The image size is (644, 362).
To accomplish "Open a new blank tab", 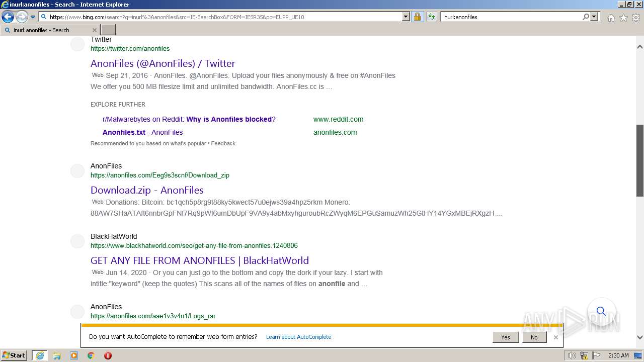I will (x=108, y=30).
